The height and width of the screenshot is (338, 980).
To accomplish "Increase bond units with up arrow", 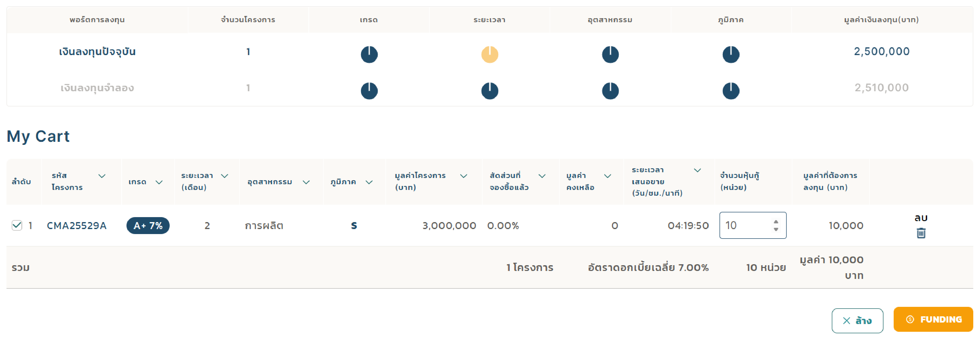I will tap(776, 221).
